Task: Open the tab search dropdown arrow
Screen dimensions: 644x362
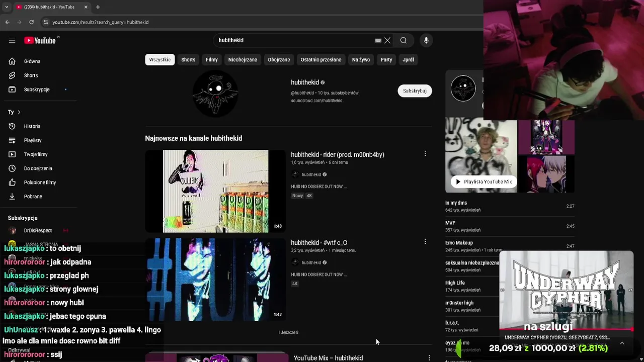Action: tap(7, 7)
